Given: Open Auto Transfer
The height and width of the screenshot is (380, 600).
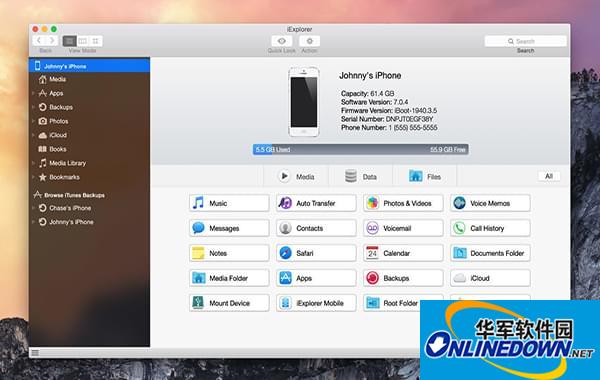Looking at the screenshot, I should 316,203.
